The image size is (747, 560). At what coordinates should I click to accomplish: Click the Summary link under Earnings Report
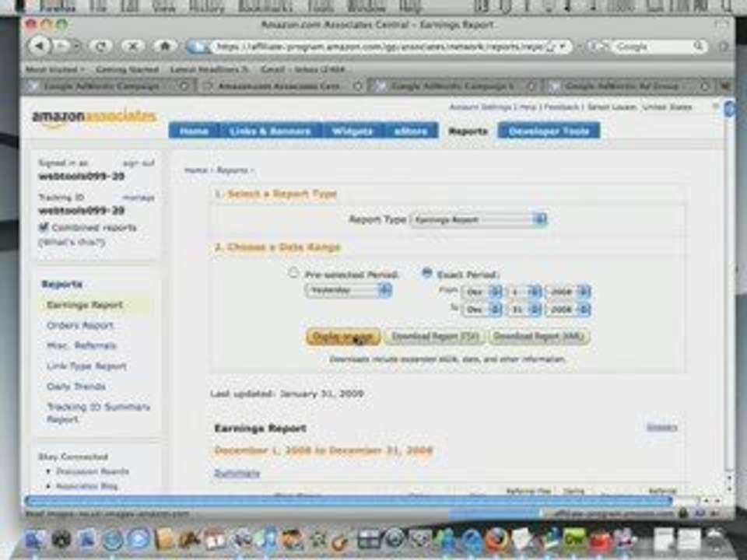(x=237, y=473)
